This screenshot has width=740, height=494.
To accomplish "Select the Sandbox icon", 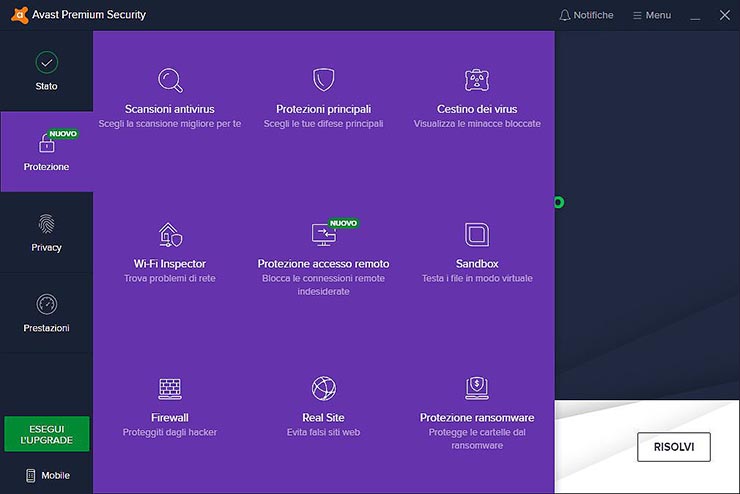I will (x=477, y=235).
